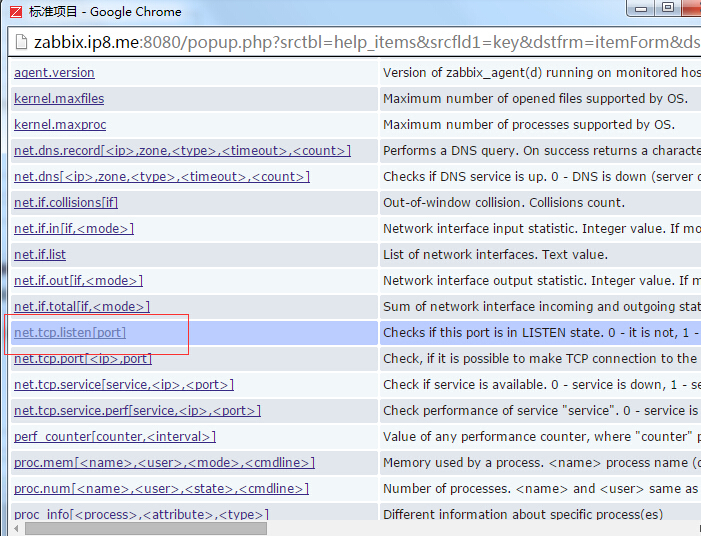Screen dimensions: 701x536
Task: Click 'Value of any performance counter' text
Action: (x=542, y=436)
